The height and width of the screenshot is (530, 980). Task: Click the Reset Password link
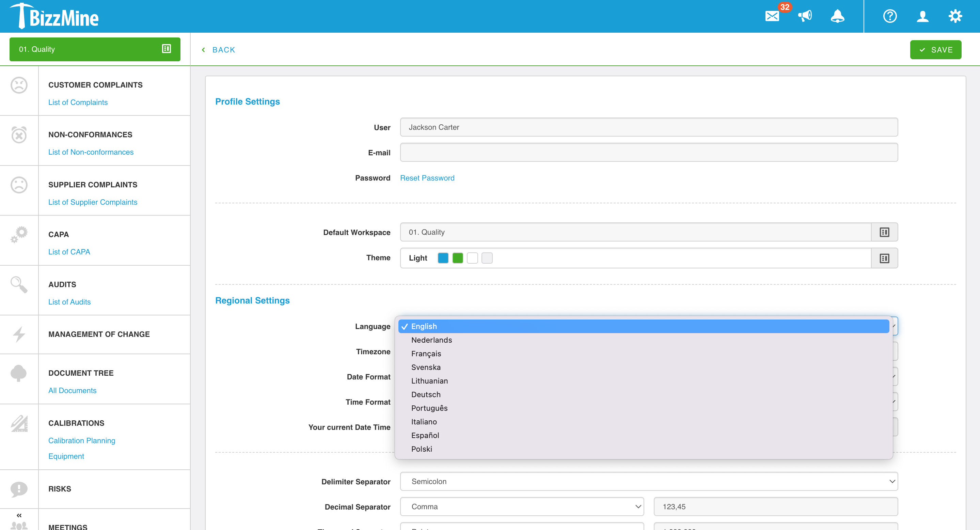click(427, 177)
